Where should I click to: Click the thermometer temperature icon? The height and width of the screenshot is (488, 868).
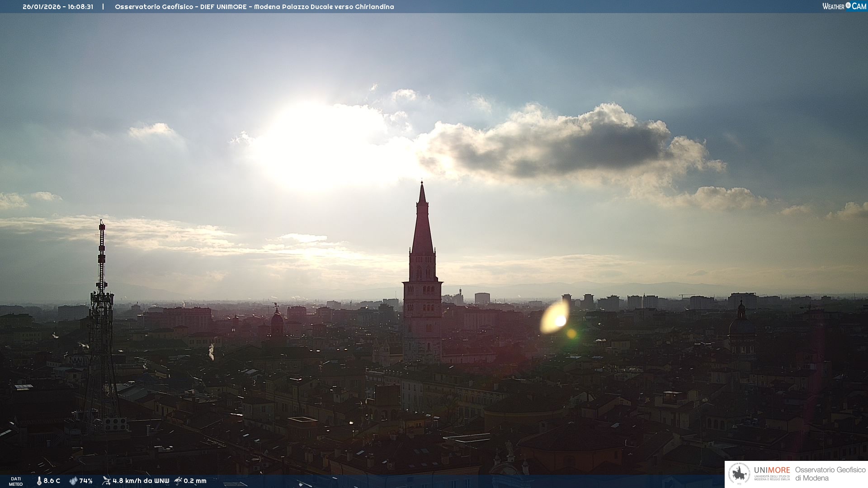tap(39, 481)
